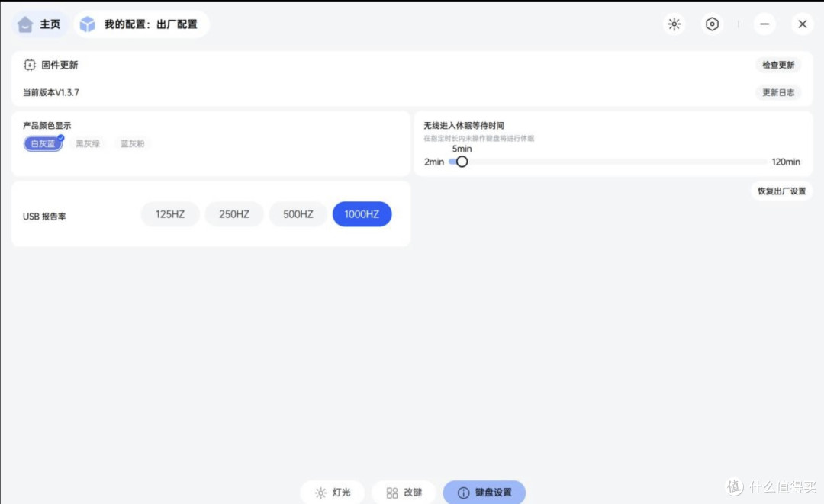Switch to 键盘设置 tab
This screenshot has width=824, height=504.
click(x=484, y=493)
